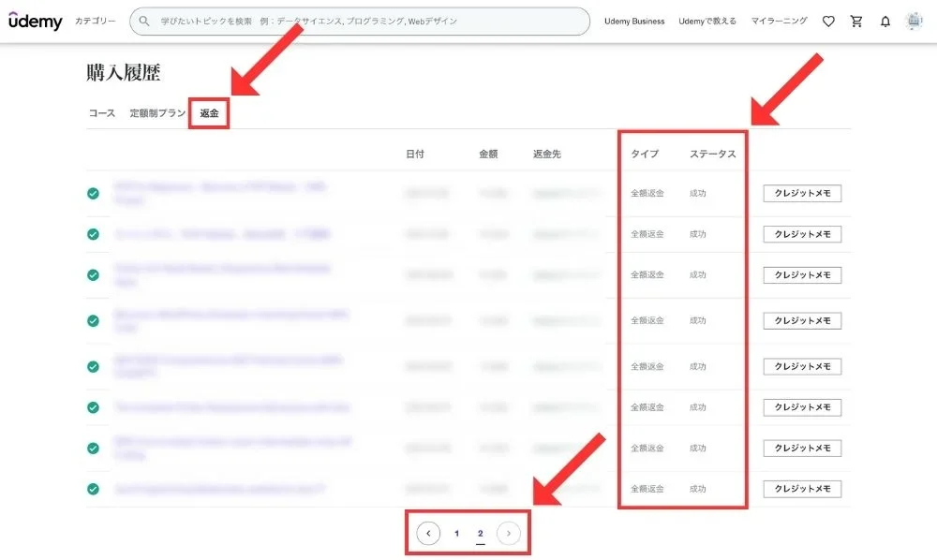This screenshot has height=560, width=937.
Task: Click the green check icon in first row
Action: coord(94,194)
